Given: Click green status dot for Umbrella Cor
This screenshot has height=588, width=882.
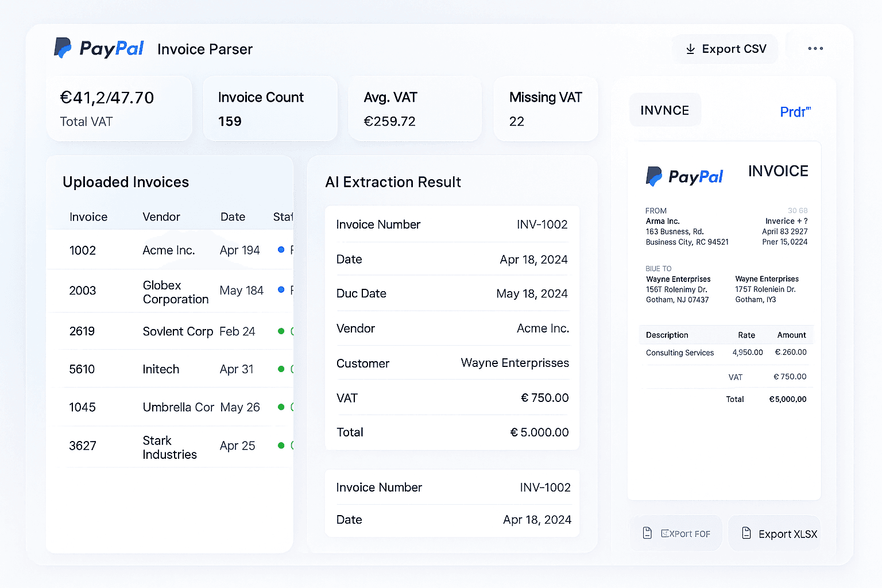Looking at the screenshot, I should coord(281,407).
